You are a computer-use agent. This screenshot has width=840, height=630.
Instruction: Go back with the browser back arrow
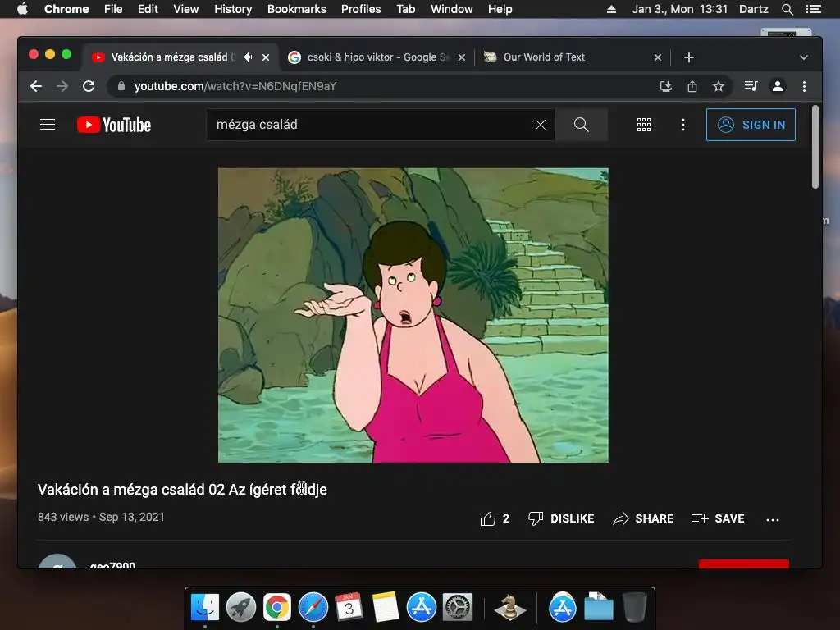click(36, 86)
